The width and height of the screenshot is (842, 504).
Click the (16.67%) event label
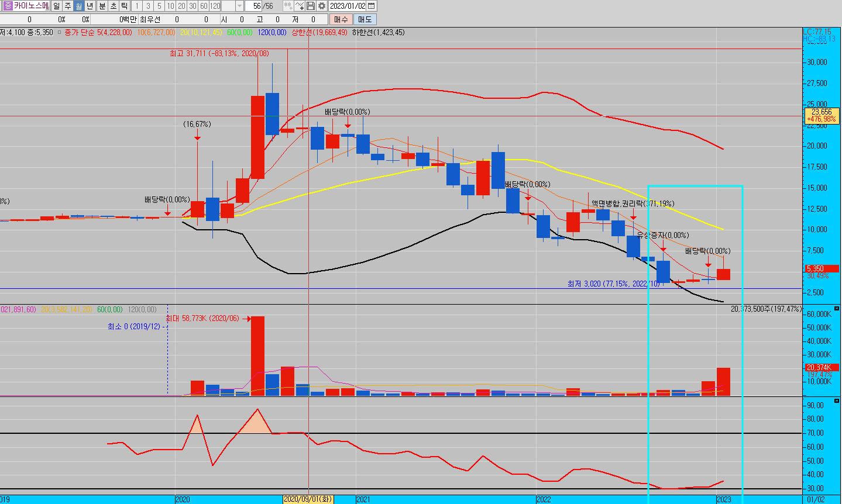[x=197, y=124]
